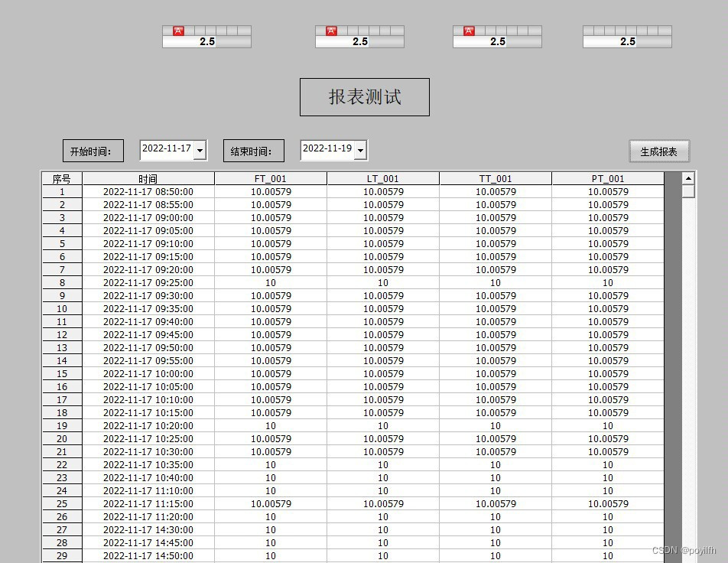Select the PT_001 column header

[608, 178]
